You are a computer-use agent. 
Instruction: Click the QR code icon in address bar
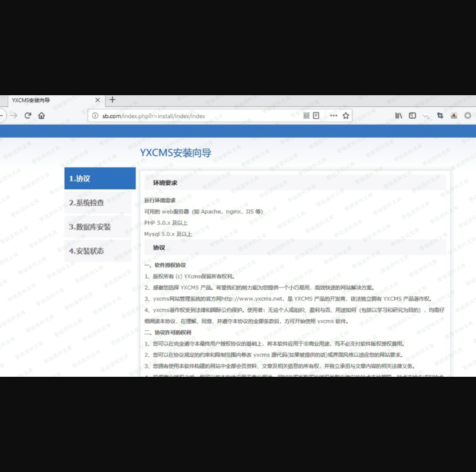point(307,116)
